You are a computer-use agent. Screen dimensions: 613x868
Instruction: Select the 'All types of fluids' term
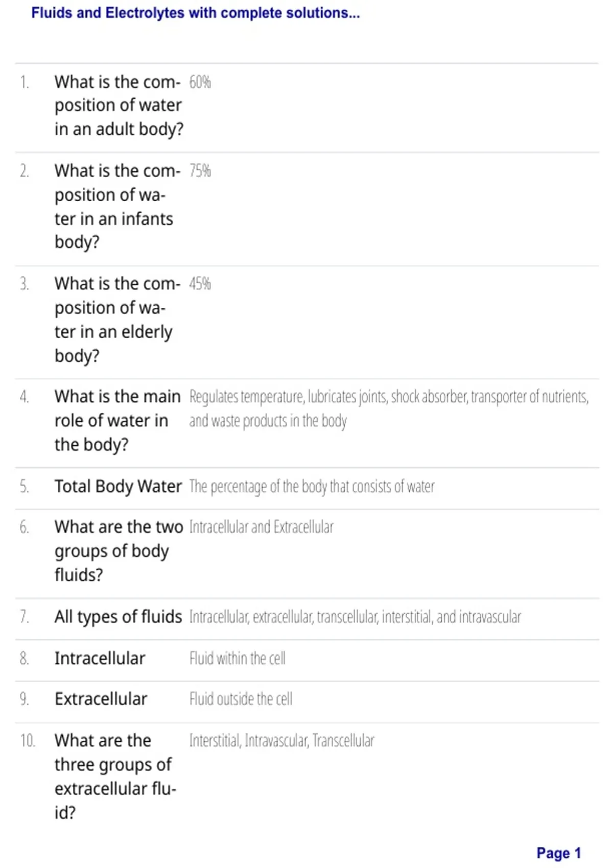coord(118,617)
